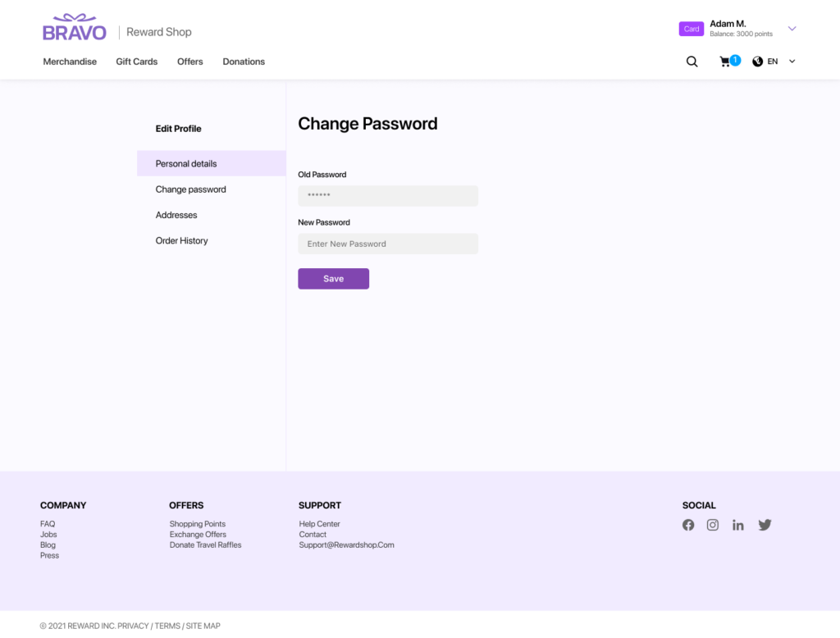Open the LinkedIn social icon

(x=738, y=525)
